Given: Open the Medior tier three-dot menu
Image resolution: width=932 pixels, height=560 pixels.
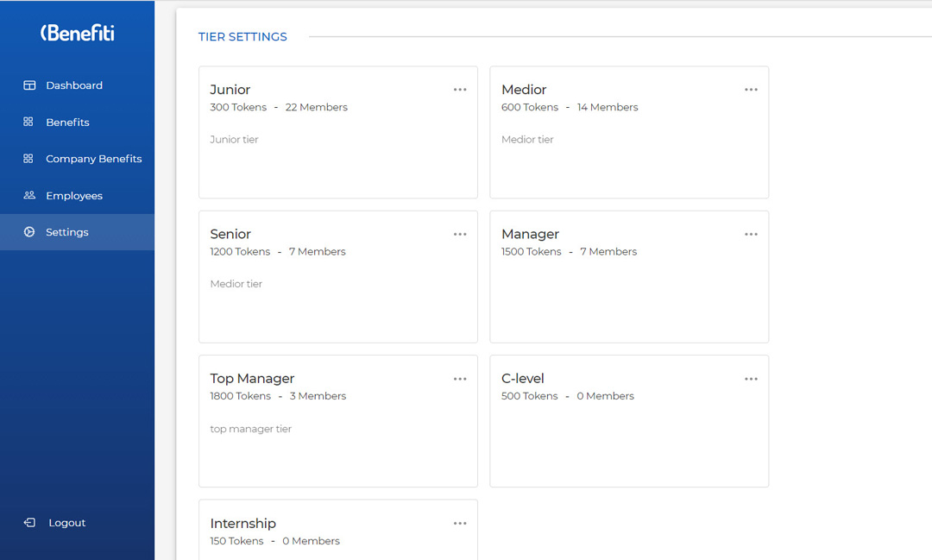Looking at the screenshot, I should [751, 90].
